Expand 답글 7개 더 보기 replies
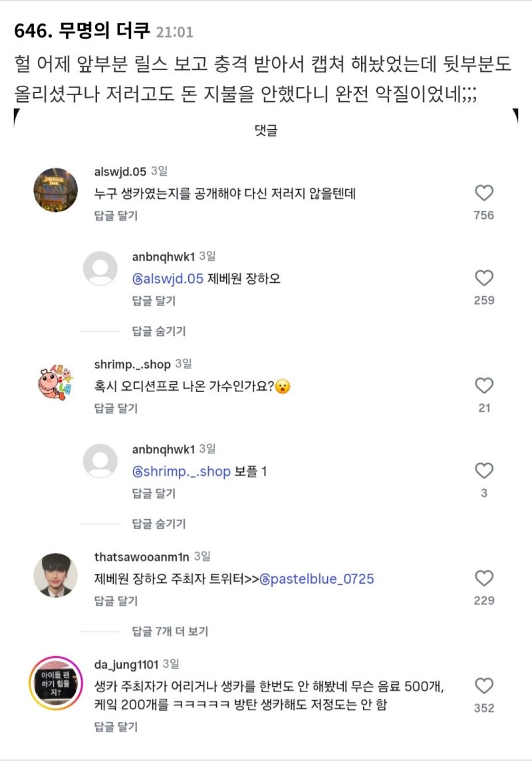The height and width of the screenshot is (764, 532). click(x=170, y=631)
